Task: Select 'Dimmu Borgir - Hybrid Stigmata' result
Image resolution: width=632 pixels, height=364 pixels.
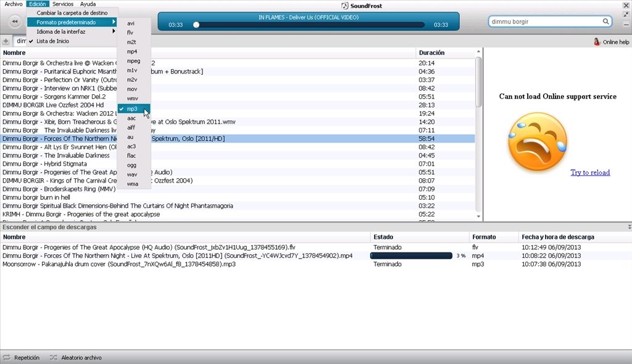Action: [238, 163]
